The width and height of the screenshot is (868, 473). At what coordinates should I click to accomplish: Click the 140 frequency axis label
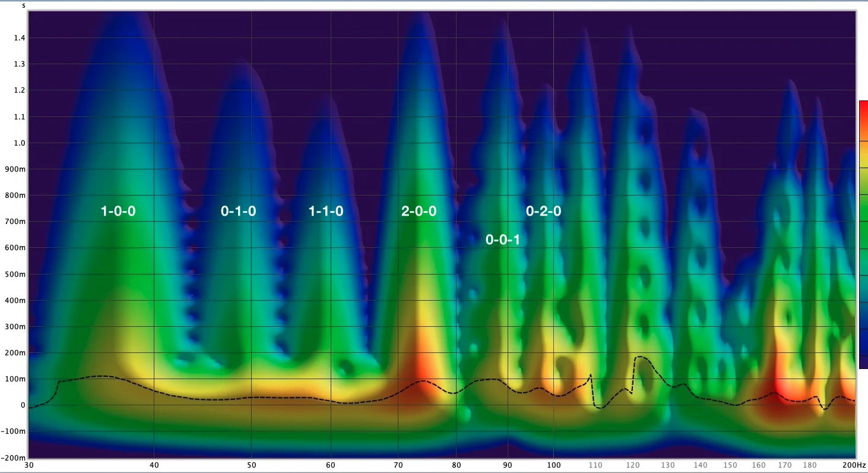pyautogui.click(x=700, y=465)
